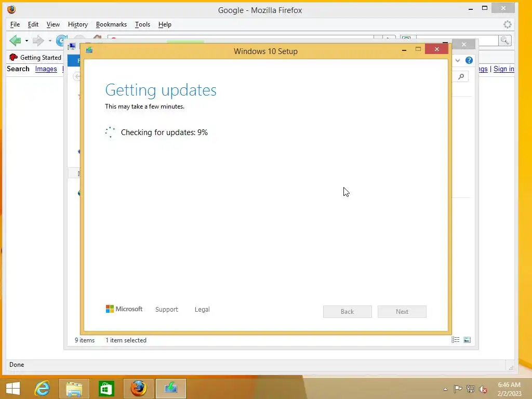
Task: Click the Back button in Setup
Action: (348, 312)
